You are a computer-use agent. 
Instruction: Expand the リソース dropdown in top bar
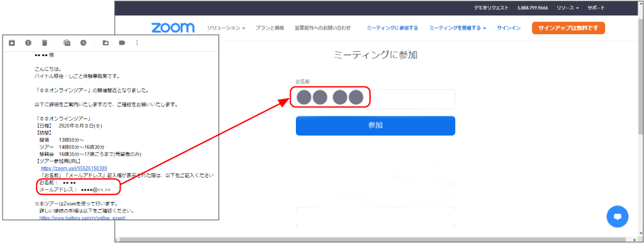click(x=568, y=8)
